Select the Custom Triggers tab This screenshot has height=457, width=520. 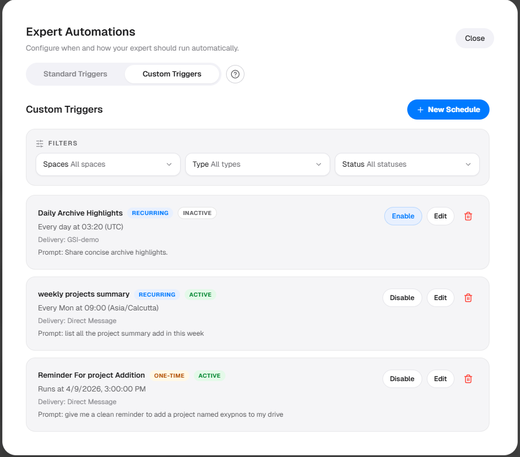(172, 74)
